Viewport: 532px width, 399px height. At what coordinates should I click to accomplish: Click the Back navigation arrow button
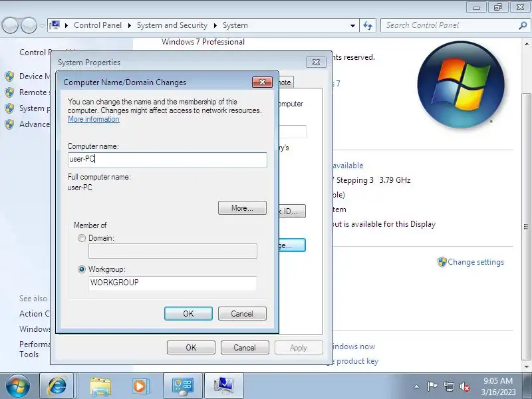tap(10, 26)
